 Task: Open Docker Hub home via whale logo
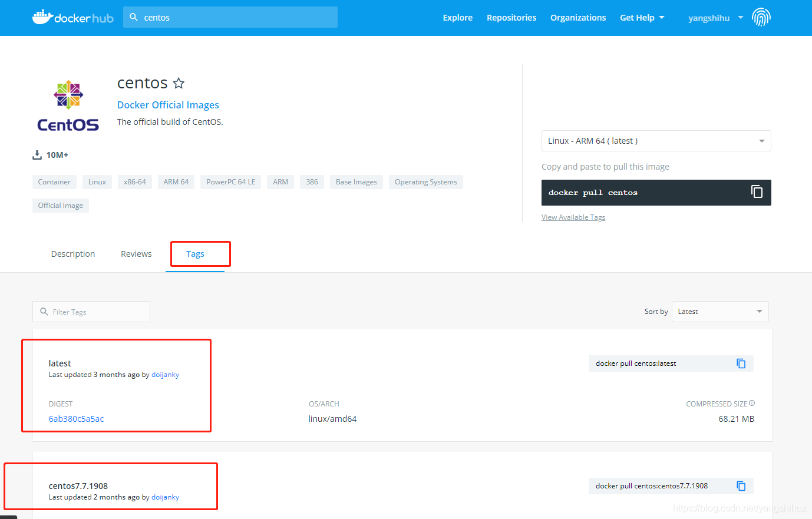[x=72, y=18]
